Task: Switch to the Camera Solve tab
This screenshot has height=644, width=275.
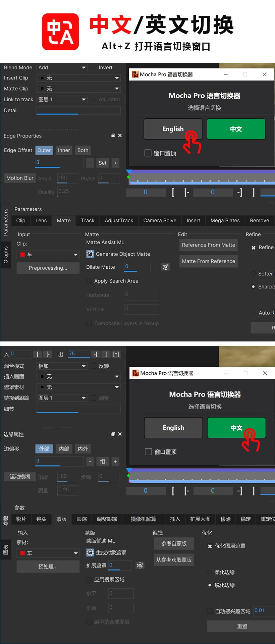Action: 160,220
